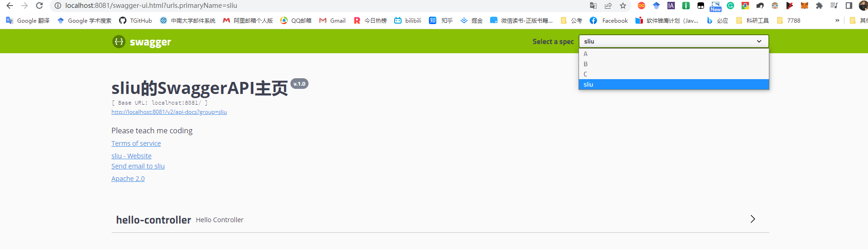
Task: Reload the Swagger UI page
Action: (x=39, y=6)
